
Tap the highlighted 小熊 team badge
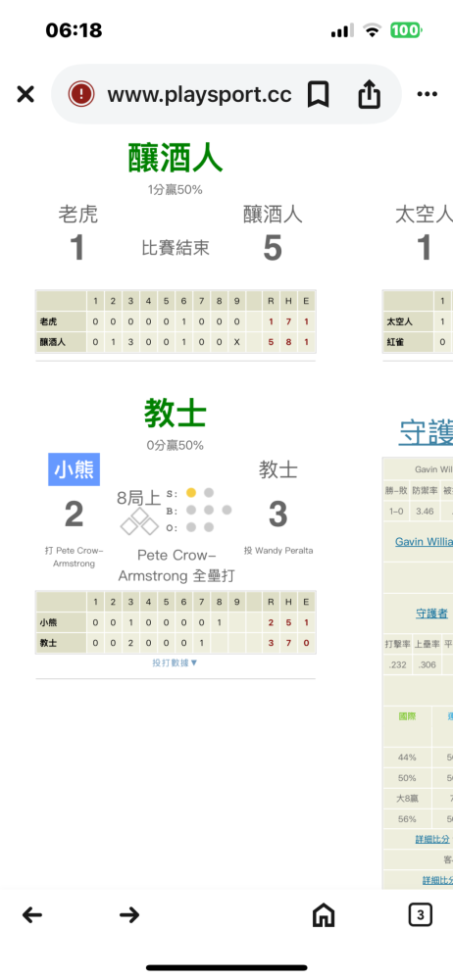pos(74,469)
